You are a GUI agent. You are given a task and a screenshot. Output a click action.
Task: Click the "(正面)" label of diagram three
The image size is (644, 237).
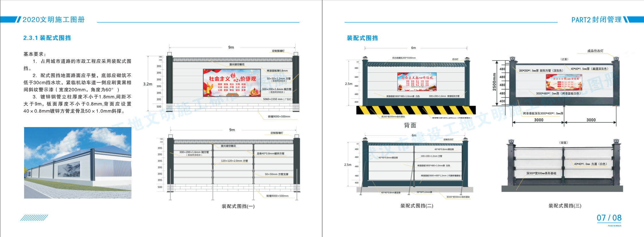tap(564, 59)
